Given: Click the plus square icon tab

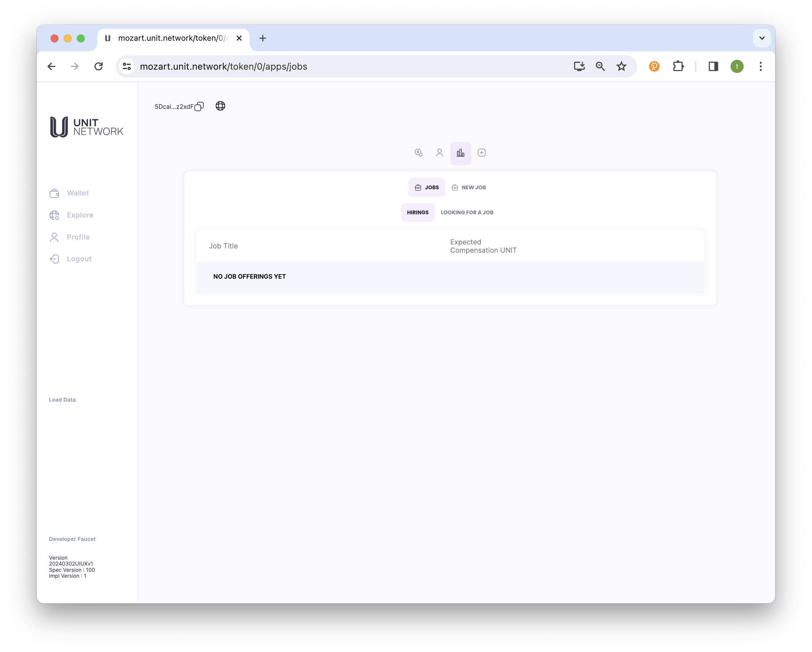Looking at the screenshot, I should (x=481, y=152).
